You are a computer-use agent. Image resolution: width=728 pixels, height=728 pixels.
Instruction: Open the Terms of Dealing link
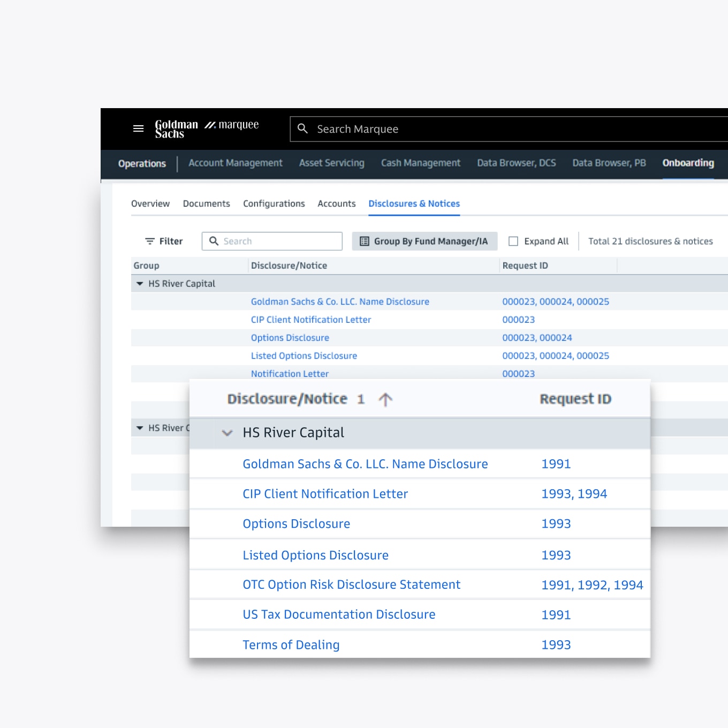(291, 645)
